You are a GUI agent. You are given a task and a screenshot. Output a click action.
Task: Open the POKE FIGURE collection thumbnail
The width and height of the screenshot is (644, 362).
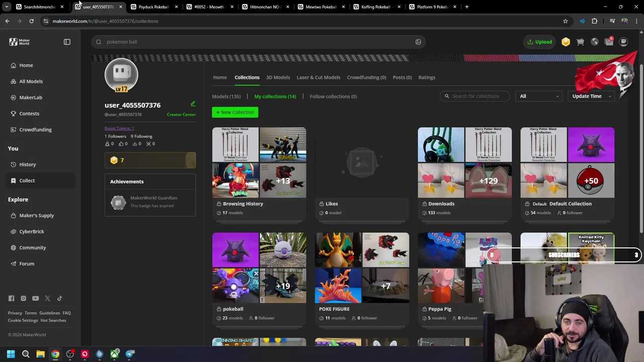[362, 268]
